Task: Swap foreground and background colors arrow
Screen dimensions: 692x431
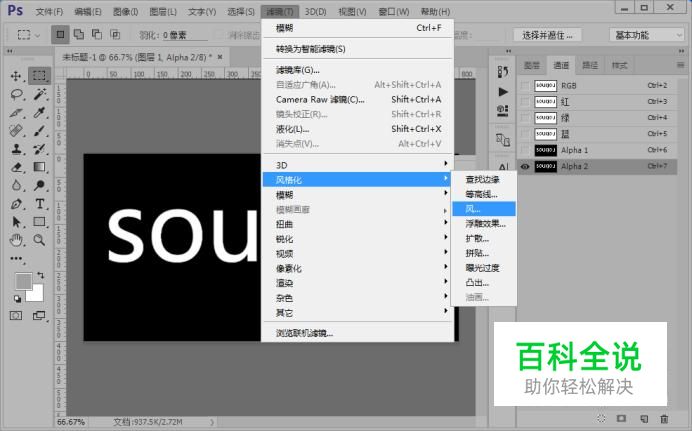Action: [x=41, y=275]
